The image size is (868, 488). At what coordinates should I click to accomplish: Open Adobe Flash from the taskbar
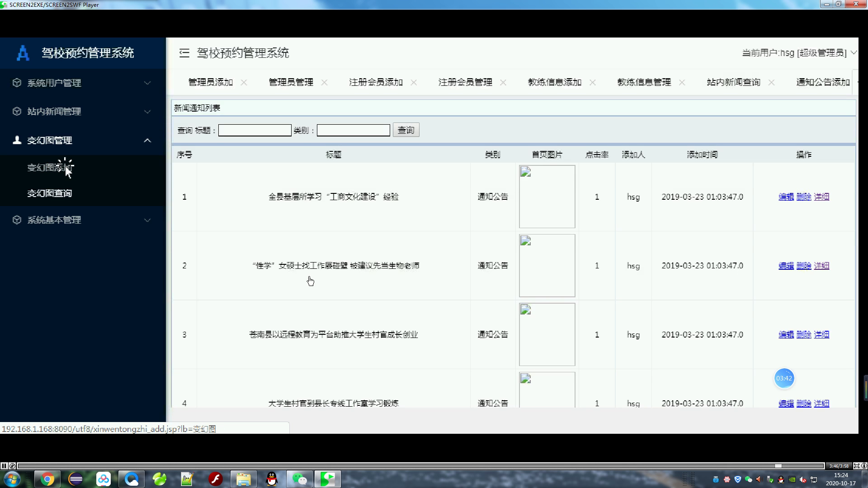tap(215, 479)
